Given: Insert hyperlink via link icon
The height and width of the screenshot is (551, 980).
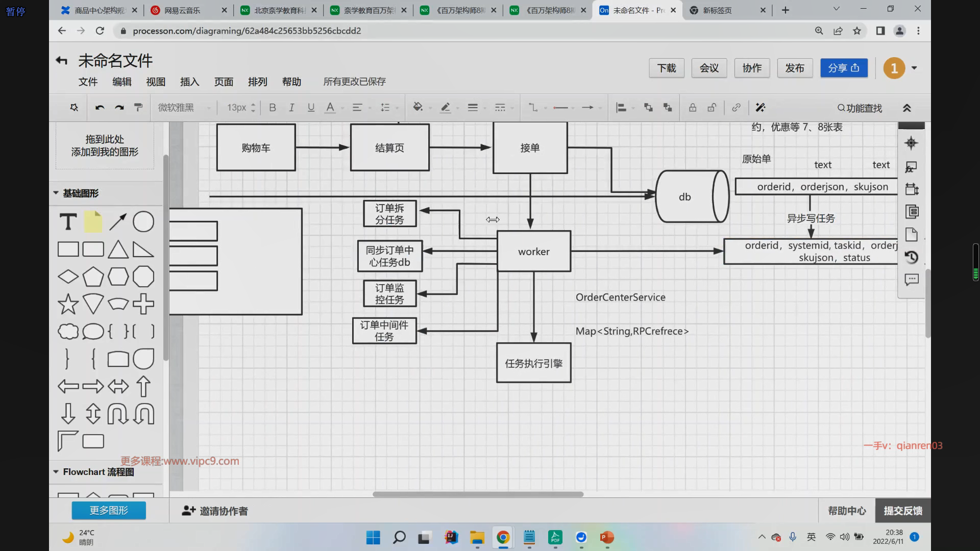Looking at the screenshot, I should [736, 108].
